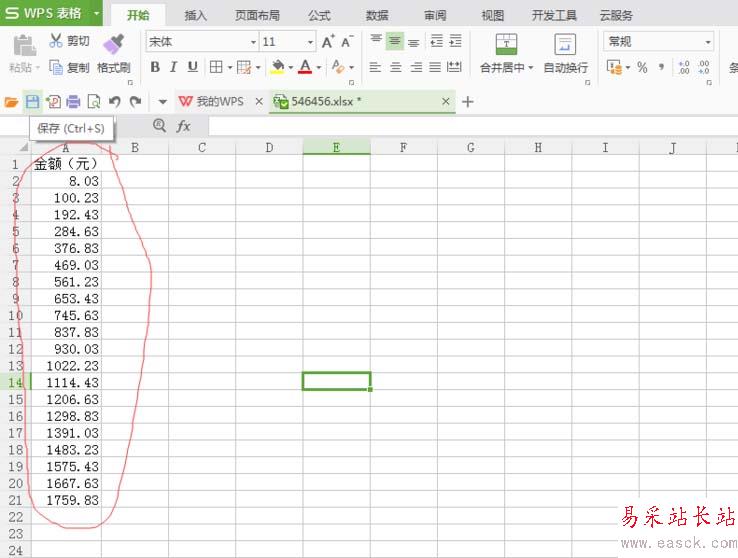738x558 pixels.
Task: Increase font size with A+ icon
Action: coord(328,41)
